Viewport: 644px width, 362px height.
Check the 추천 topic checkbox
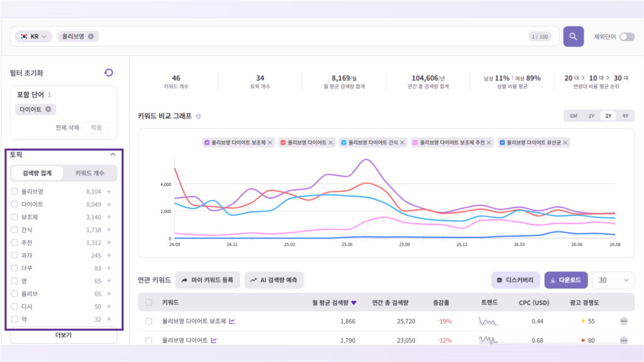[x=14, y=243]
